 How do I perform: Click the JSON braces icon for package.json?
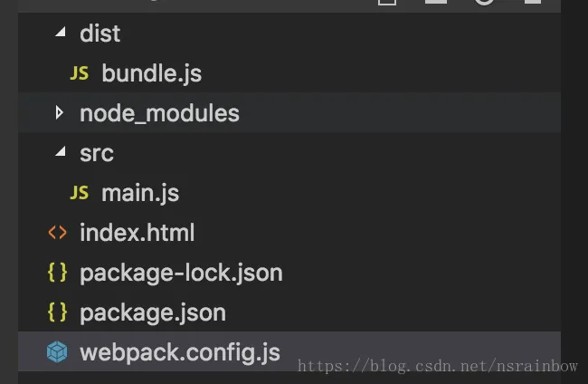(x=57, y=312)
